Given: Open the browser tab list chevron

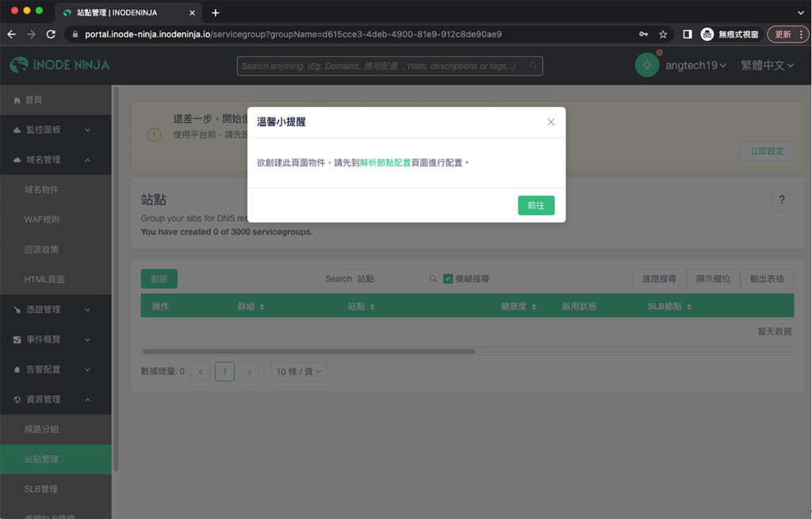Looking at the screenshot, I should click(801, 13).
